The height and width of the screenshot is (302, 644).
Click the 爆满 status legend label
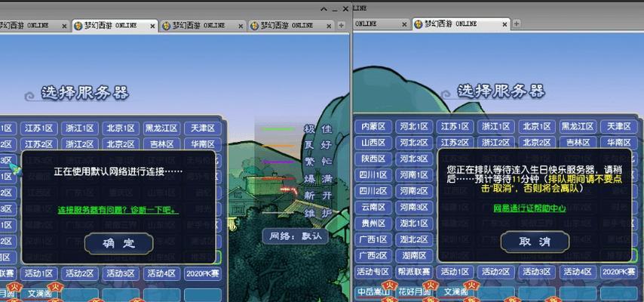click(x=318, y=180)
